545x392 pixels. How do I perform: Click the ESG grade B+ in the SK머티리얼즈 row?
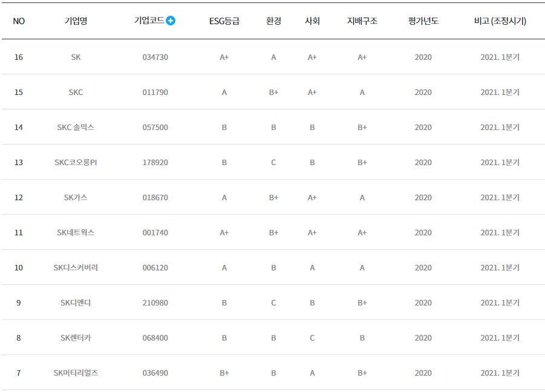[x=224, y=373]
